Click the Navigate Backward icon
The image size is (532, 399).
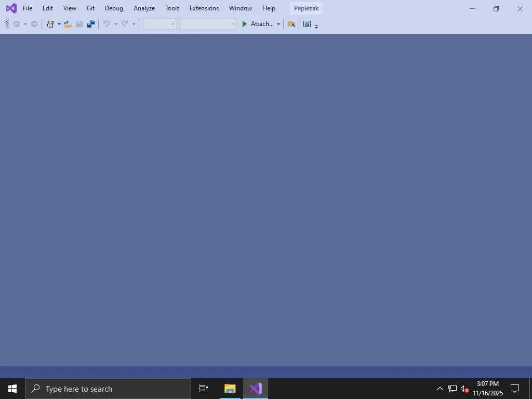click(x=16, y=24)
